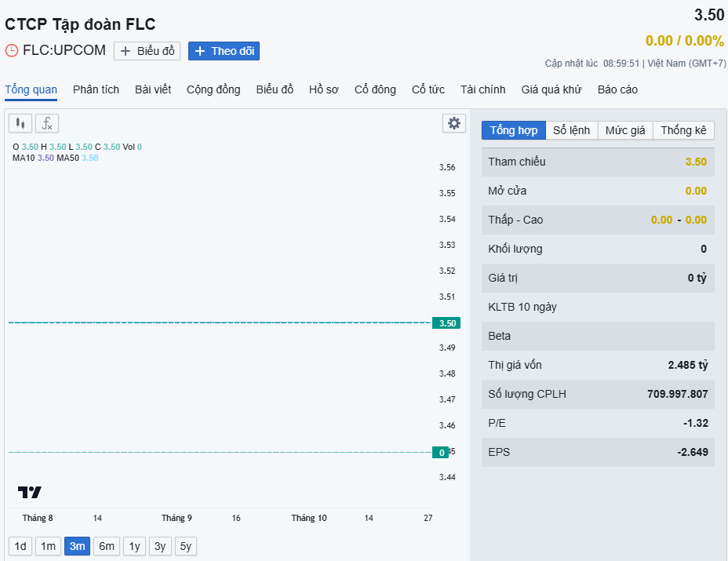Set chart range to 1m
Screen dimensions: 728x561
(49, 546)
